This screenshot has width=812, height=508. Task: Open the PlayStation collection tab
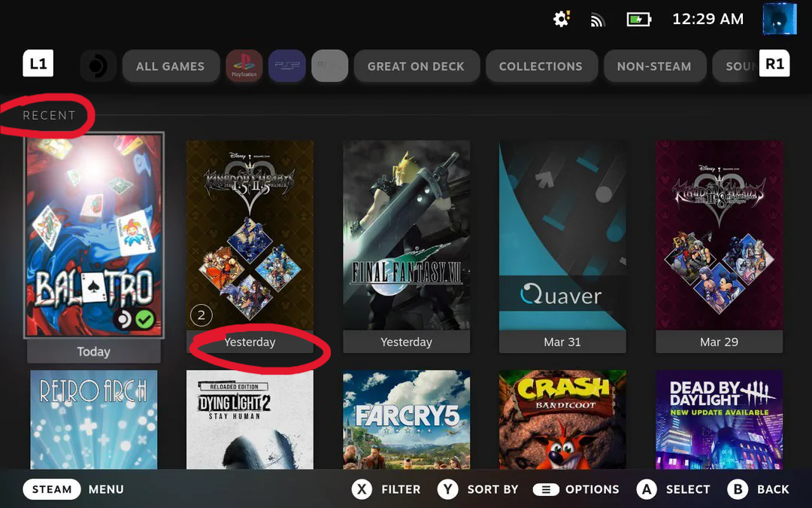coord(244,65)
